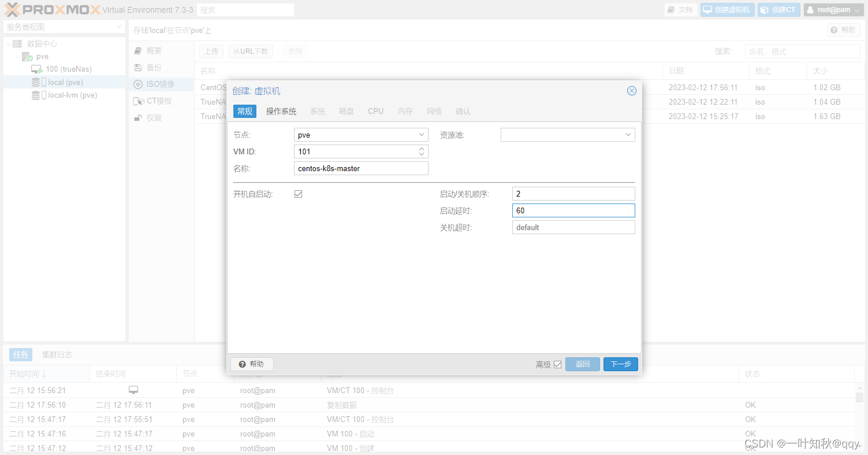Open the 文档 documentation button

680,10
